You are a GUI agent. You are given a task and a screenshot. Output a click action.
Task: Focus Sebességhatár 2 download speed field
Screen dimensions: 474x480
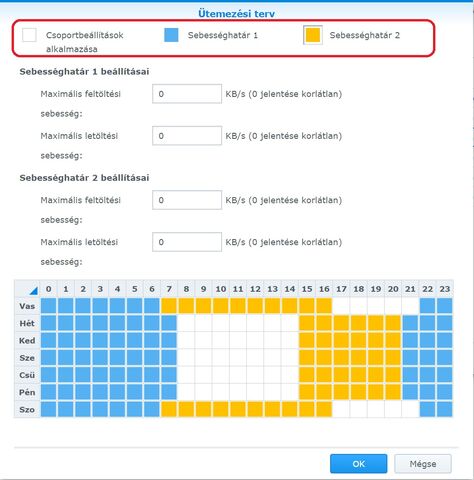(x=187, y=242)
